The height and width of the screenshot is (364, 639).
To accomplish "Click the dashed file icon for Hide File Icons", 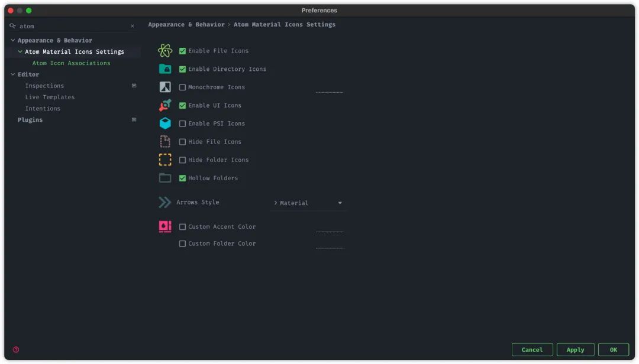I will tap(165, 142).
